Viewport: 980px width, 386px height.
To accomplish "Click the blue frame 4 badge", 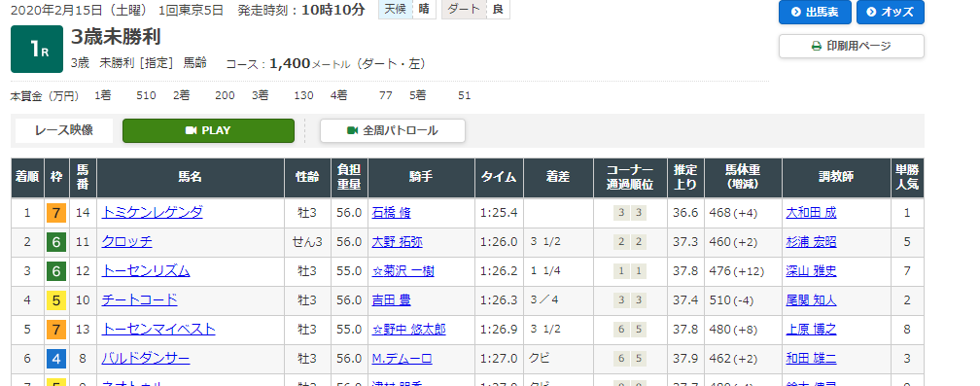I will click(56, 359).
